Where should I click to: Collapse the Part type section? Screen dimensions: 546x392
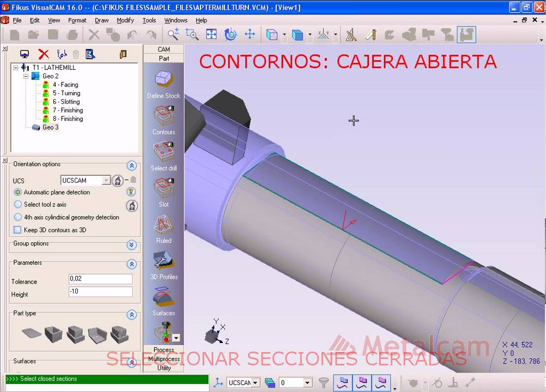(132, 315)
